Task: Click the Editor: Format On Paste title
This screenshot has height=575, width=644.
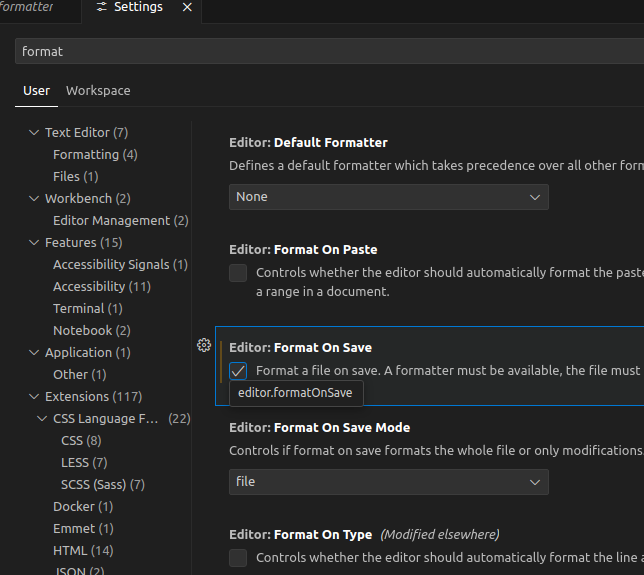Action: [x=303, y=250]
